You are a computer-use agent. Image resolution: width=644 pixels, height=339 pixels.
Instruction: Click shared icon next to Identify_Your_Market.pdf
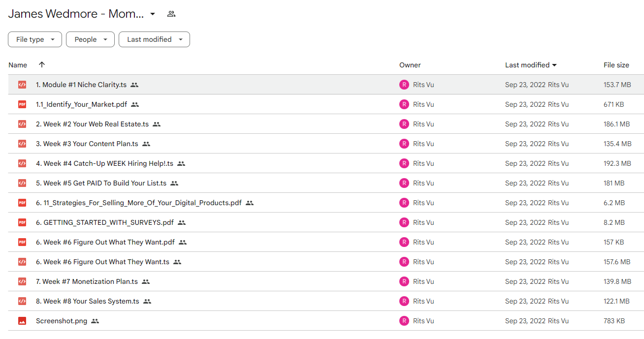coord(135,104)
